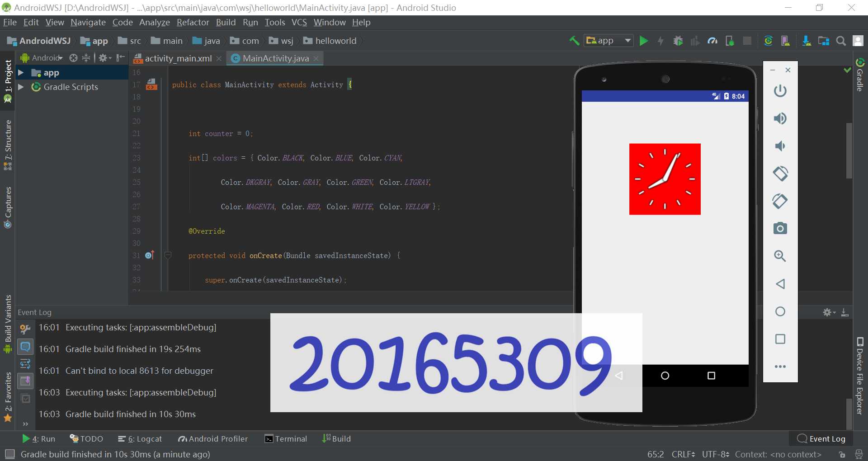
Task: Take an emulator screenshot with camera icon
Action: click(x=780, y=228)
